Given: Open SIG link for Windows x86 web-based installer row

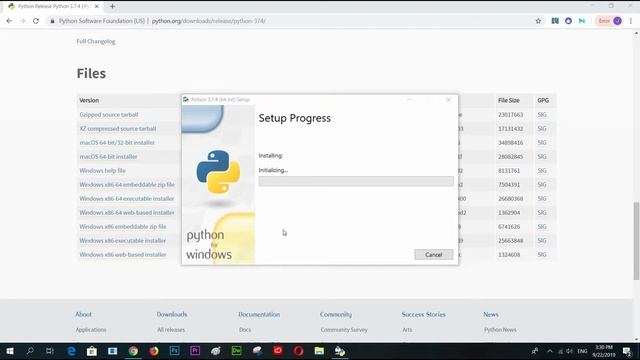Looking at the screenshot, I should tap(542, 255).
